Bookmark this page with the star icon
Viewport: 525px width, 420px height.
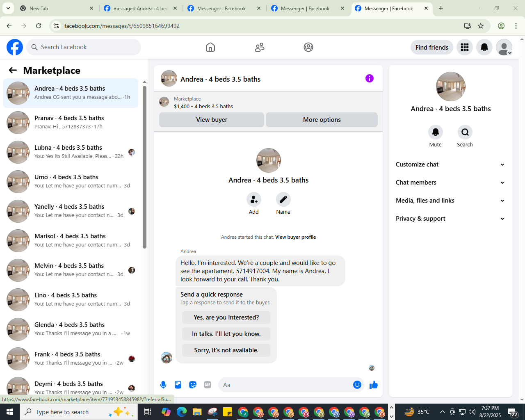481,26
